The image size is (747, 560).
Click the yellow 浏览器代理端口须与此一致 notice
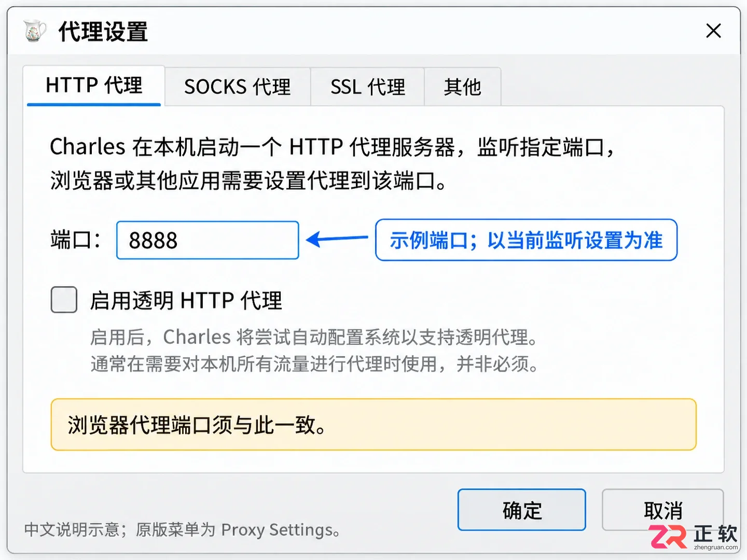click(374, 425)
